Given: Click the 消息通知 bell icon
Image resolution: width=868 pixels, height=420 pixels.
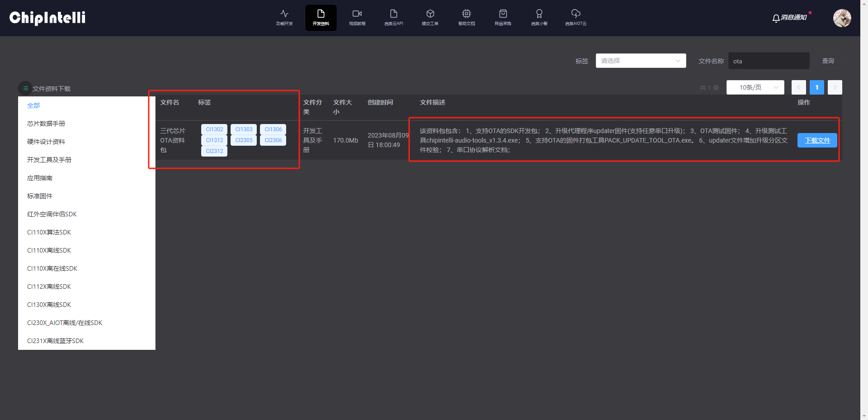Looking at the screenshot, I should coord(776,18).
